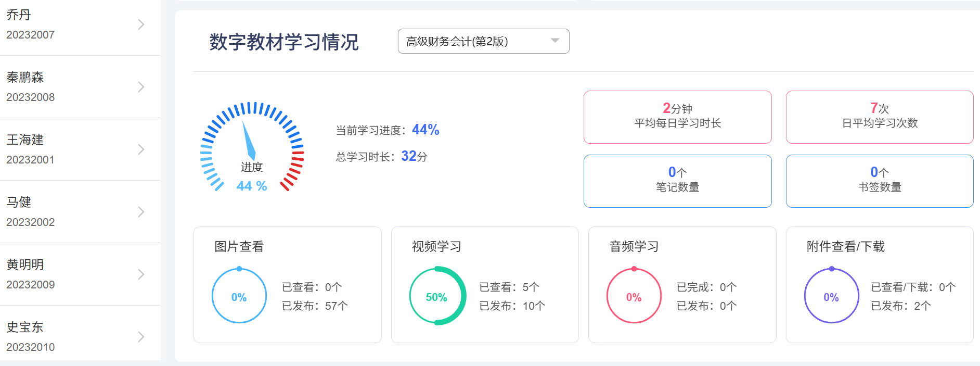Click the 视频学习 50% ring chart
This screenshot has width=980, height=366.
pos(437,296)
